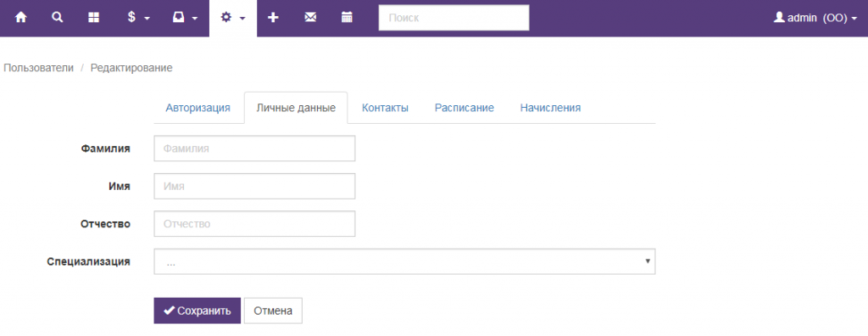
Task: Click into the Имя input field
Action: (x=254, y=187)
